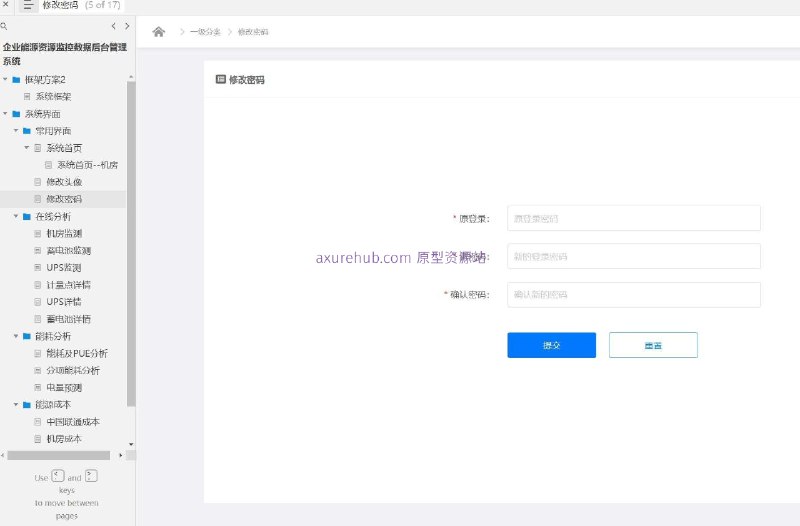Open the 中国联通成本 page
The image size is (800, 526).
(x=73, y=422)
